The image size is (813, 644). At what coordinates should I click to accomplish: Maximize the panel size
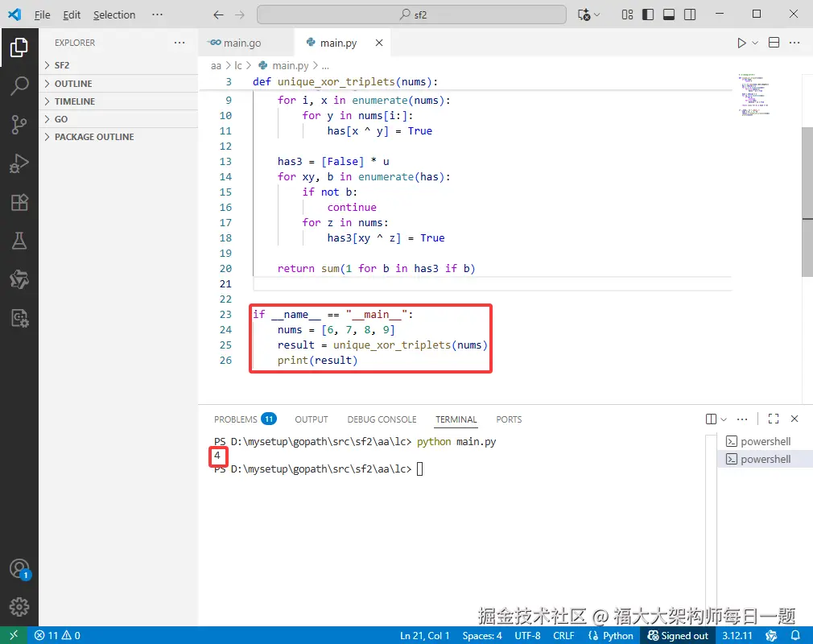774,419
